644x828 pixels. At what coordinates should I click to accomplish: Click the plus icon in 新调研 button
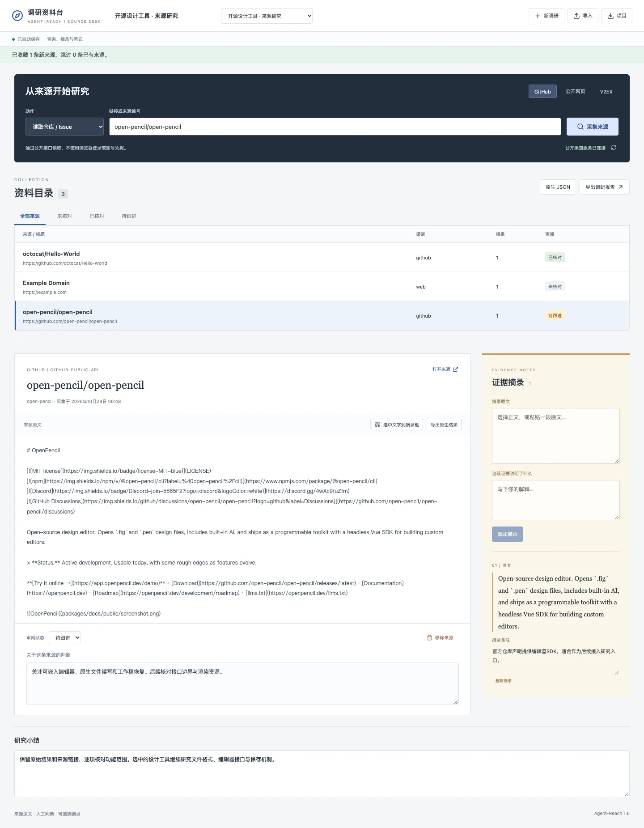point(538,16)
